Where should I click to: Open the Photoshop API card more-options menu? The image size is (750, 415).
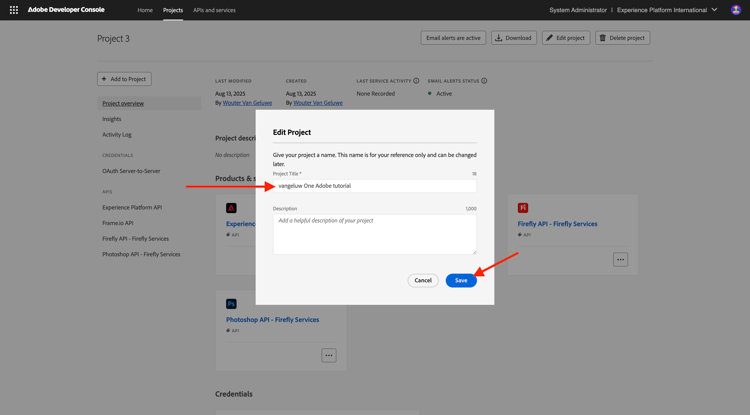[329, 355]
